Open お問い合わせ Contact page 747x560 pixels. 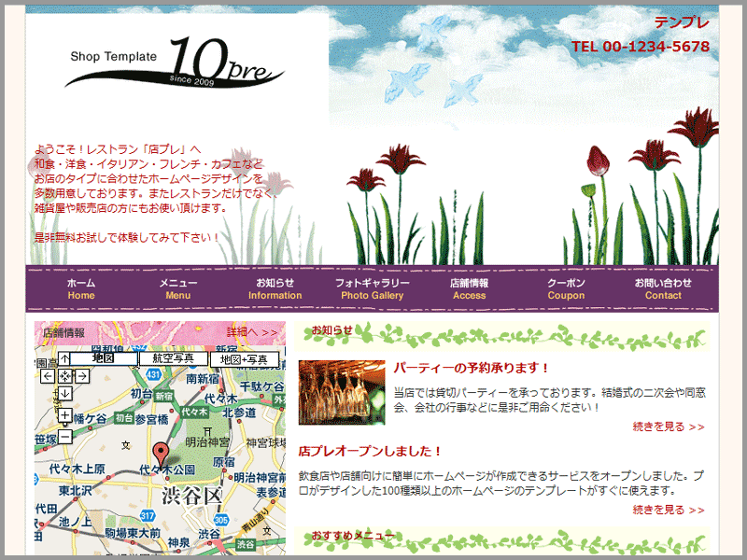point(663,288)
